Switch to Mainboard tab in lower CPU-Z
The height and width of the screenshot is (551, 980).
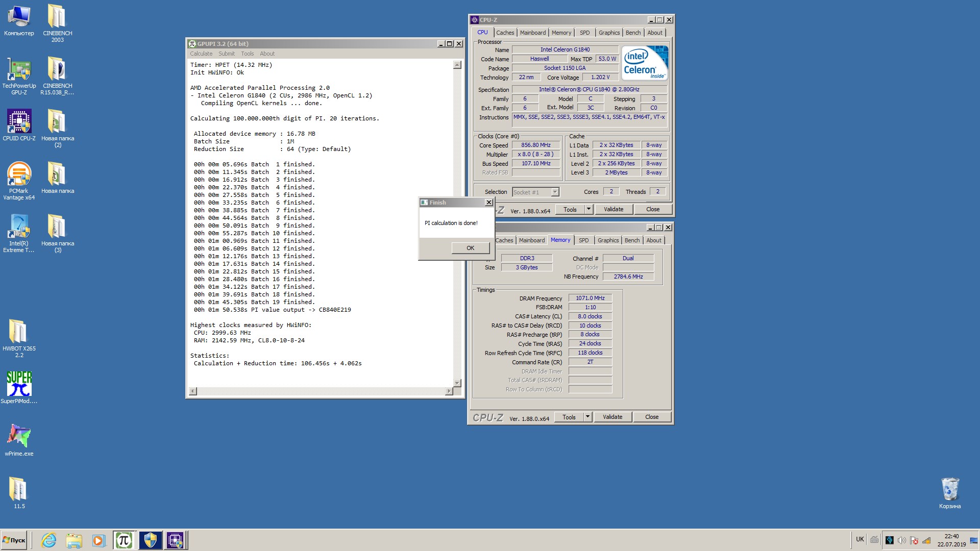point(532,240)
